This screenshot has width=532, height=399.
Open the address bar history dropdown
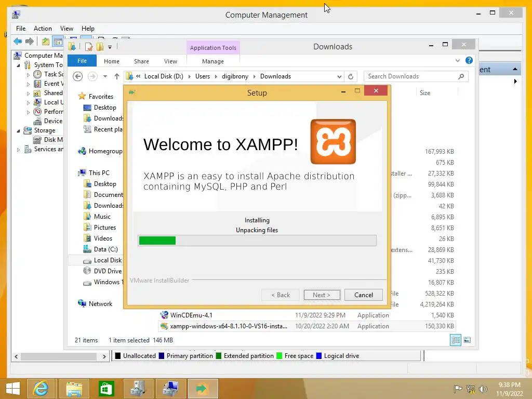pos(339,77)
